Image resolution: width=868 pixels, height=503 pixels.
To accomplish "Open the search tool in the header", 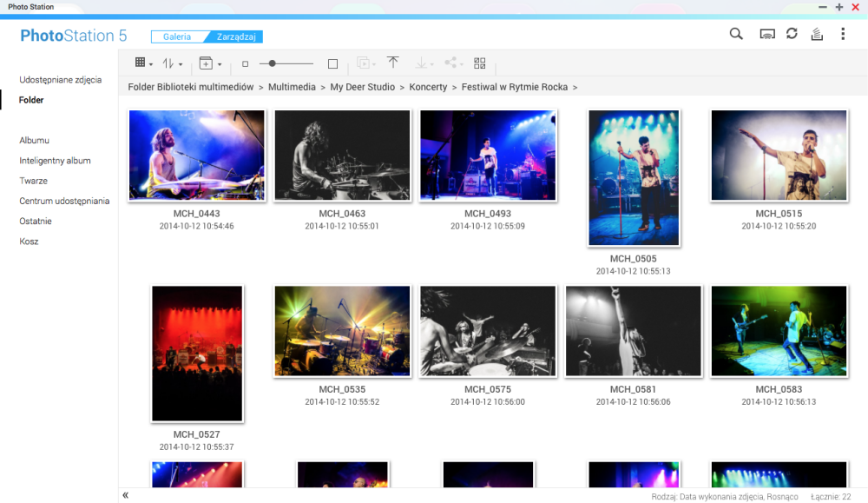I will click(736, 34).
